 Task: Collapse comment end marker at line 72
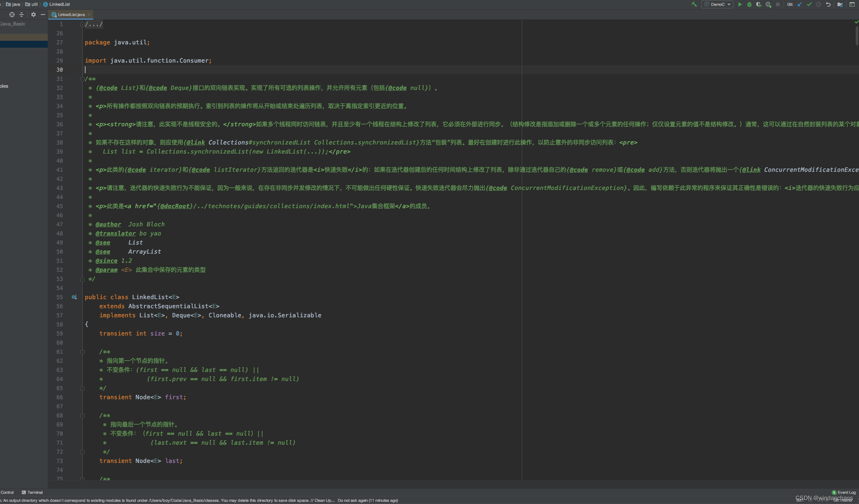click(82, 452)
